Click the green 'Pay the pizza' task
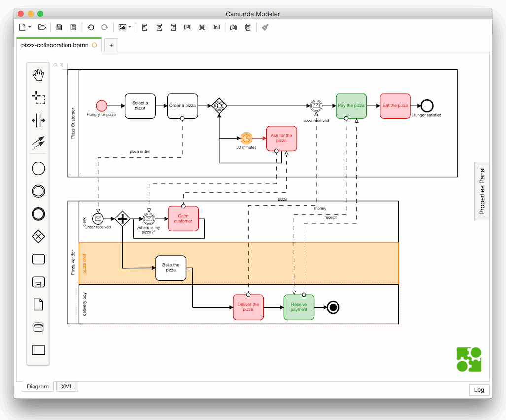This screenshot has width=506, height=420. (351, 106)
